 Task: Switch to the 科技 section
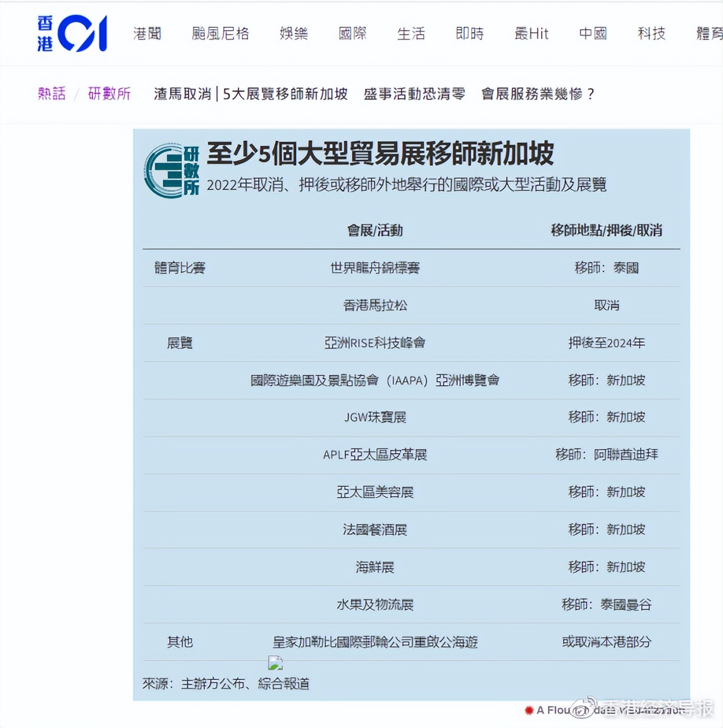pyautogui.click(x=652, y=33)
